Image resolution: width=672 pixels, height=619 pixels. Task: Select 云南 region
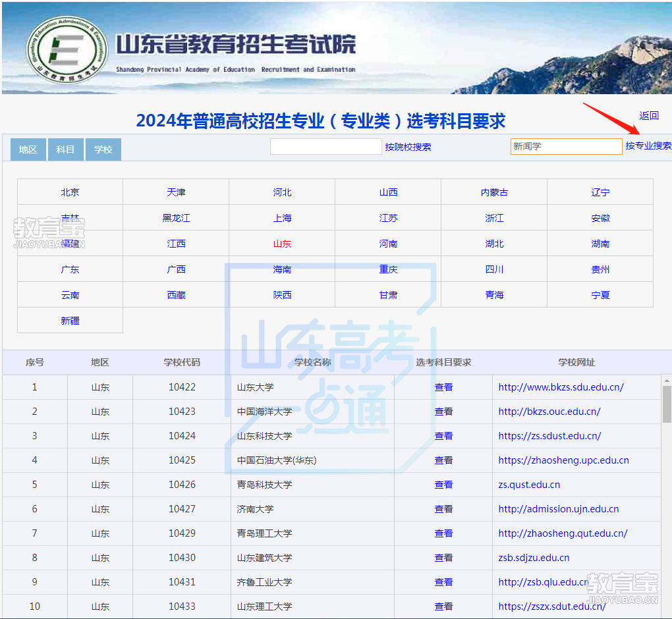click(x=70, y=295)
